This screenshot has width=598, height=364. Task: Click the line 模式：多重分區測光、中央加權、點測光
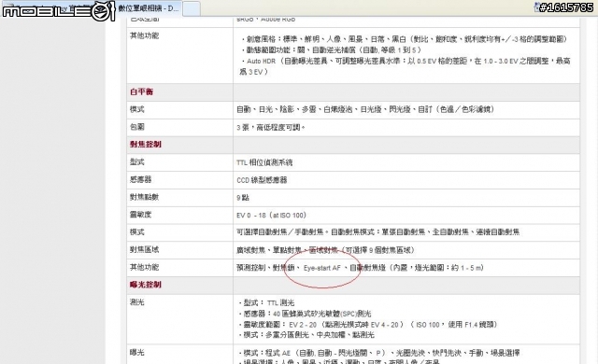coord(308,335)
